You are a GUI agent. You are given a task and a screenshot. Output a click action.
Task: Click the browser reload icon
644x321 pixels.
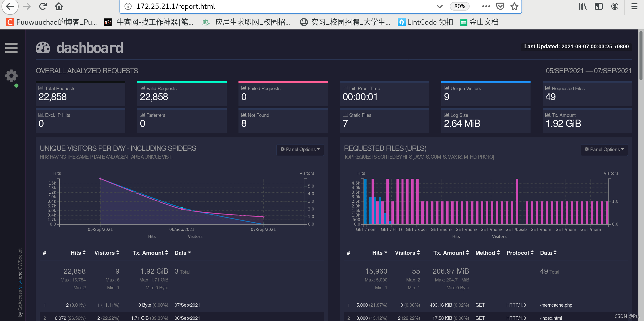click(43, 6)
